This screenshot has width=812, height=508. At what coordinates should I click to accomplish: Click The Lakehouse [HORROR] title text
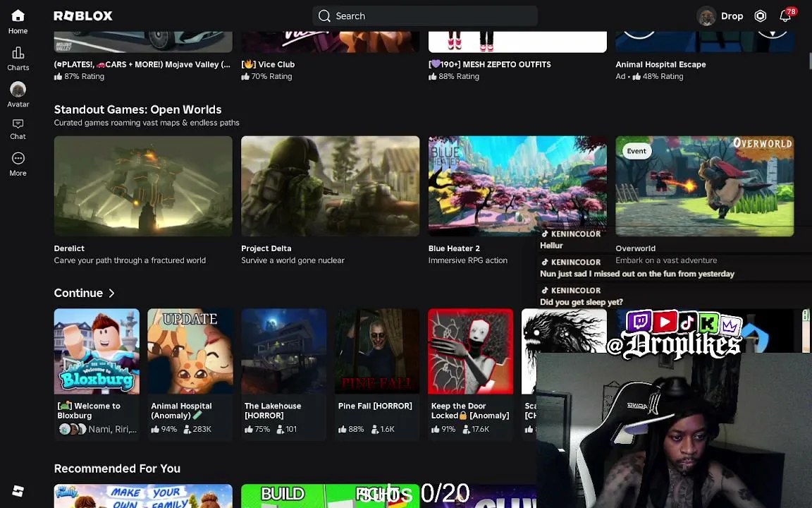272,411
